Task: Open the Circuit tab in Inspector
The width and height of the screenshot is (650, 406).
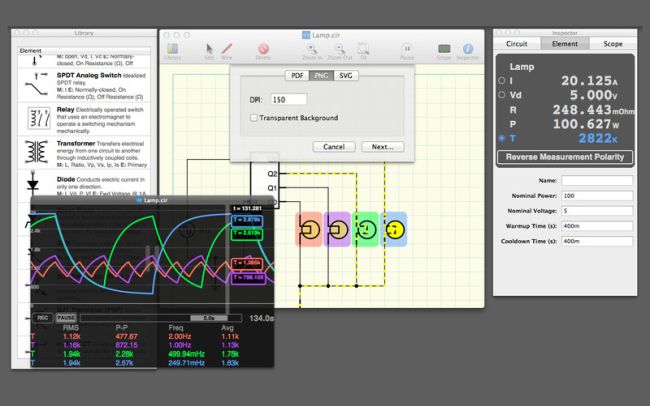Action: pos(517,44)
